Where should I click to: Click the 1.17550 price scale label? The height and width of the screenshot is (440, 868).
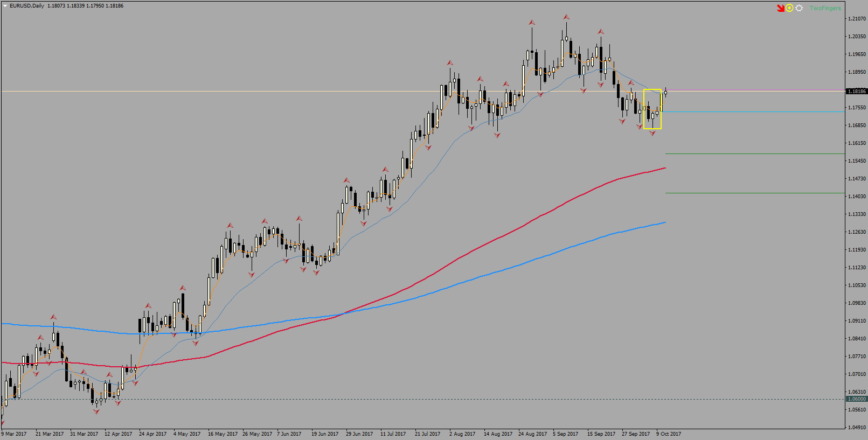857,108
